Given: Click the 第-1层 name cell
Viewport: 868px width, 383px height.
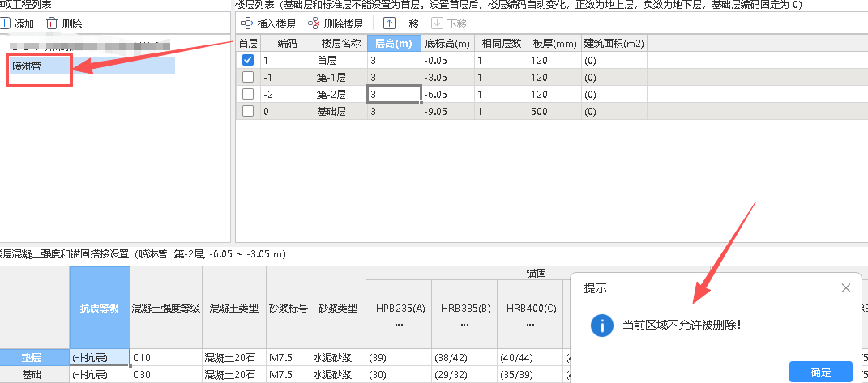Looking at the screenshot, I should [x=340, y=78].
